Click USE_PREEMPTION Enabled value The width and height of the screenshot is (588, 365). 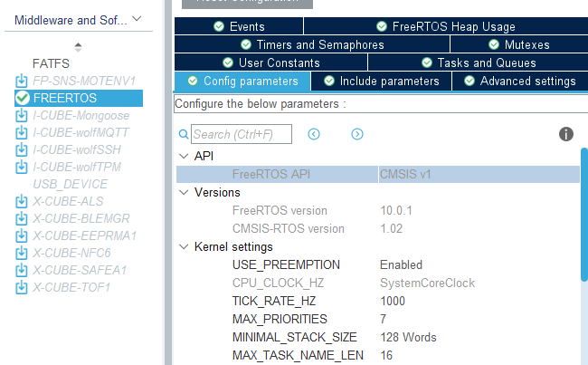[x=401, y=264]
